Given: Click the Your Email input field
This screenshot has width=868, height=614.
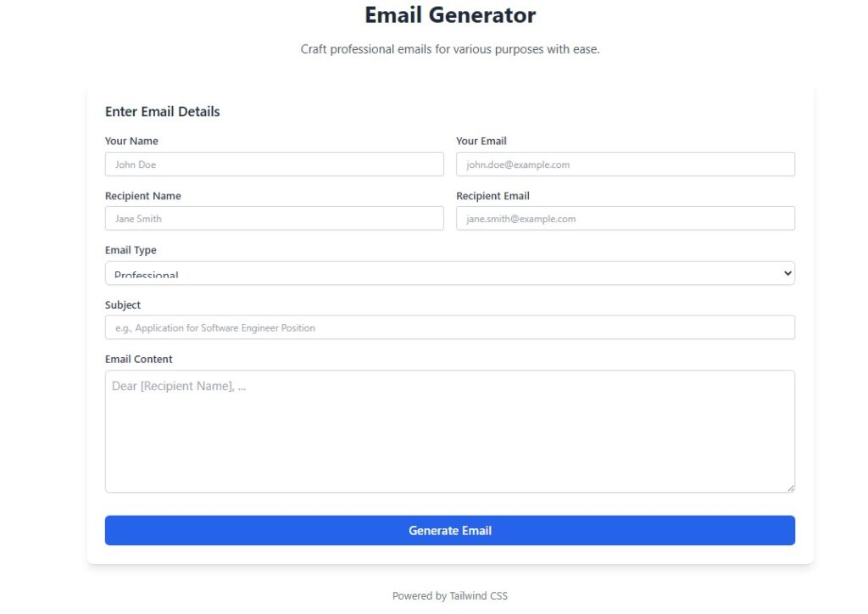Looking at the screenshot, I should (625, 164).
